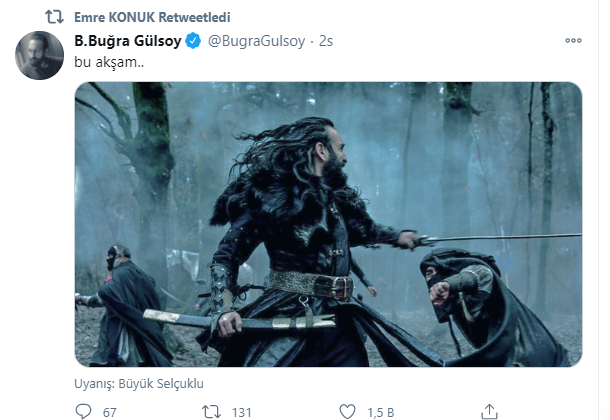Click the blue verified badge
Viewport: 610px width, 420px height.
click(x=193, y=41)
